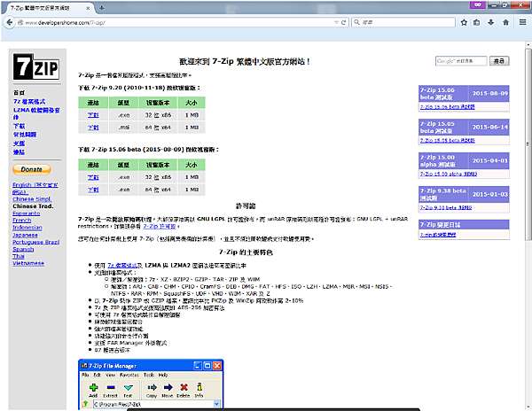Image resolution: width=532 pixels, height=411 pixels.
Task: Click the Google custom search box
Action: 461,61
